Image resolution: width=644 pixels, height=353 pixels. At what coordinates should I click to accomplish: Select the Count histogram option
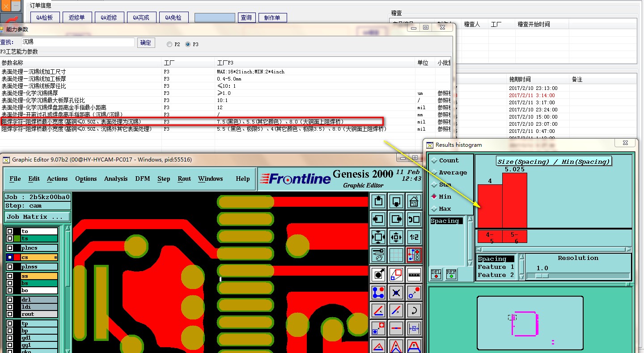[434, 161]
